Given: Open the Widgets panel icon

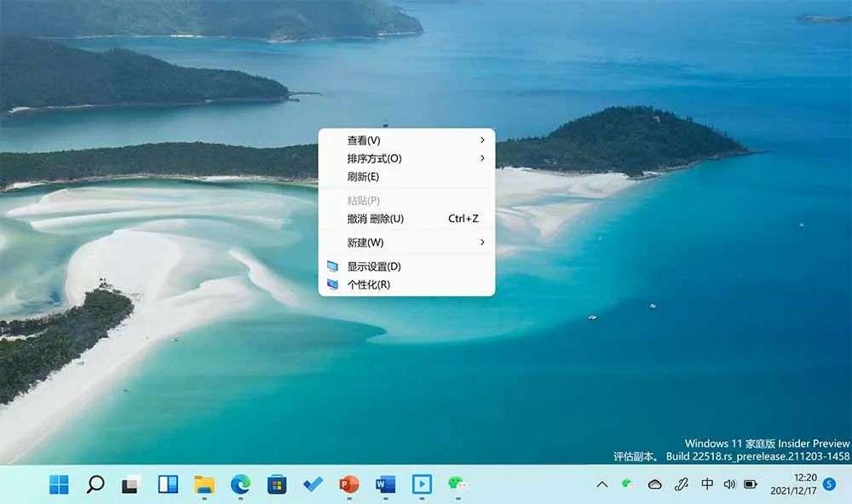Looking at the screenshot, I should pyautogui.click(x=168, y=484).
